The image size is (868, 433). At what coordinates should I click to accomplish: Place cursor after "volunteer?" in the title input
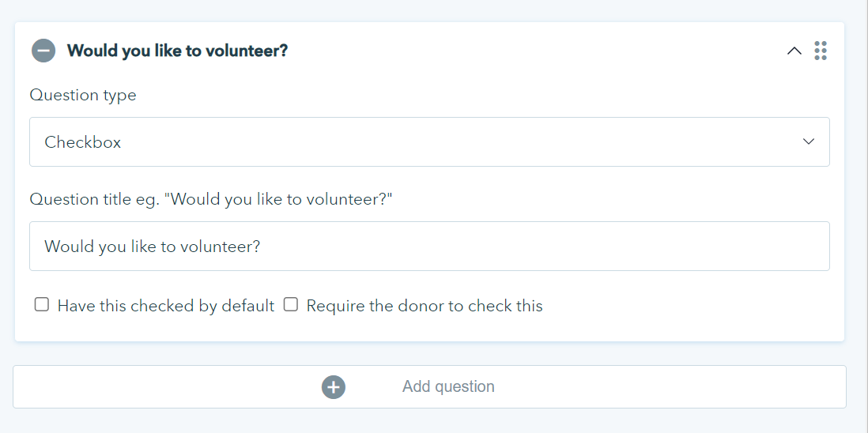262,247
